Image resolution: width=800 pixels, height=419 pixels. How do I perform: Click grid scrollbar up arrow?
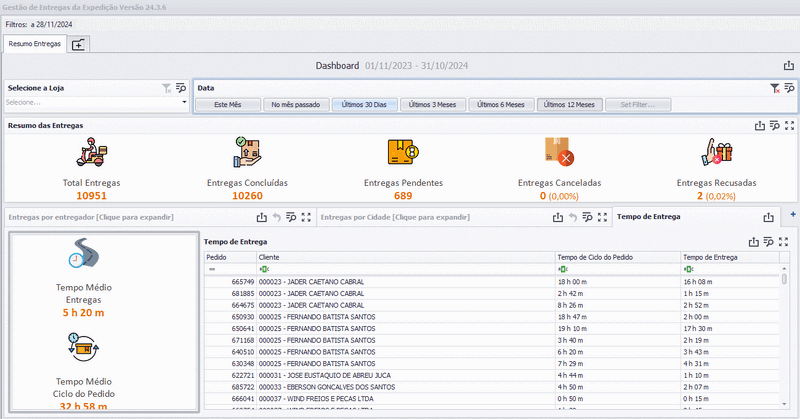tap(784, 268)
